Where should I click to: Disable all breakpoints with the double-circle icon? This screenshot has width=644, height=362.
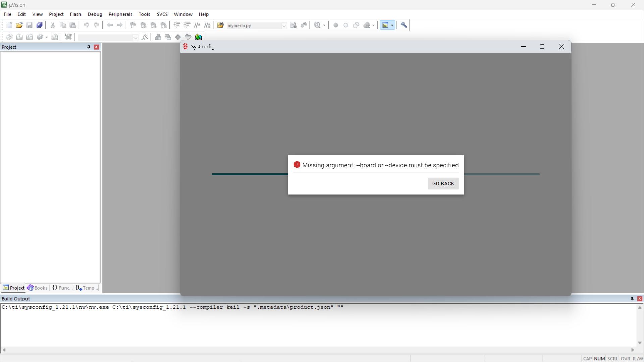point(356,25)
